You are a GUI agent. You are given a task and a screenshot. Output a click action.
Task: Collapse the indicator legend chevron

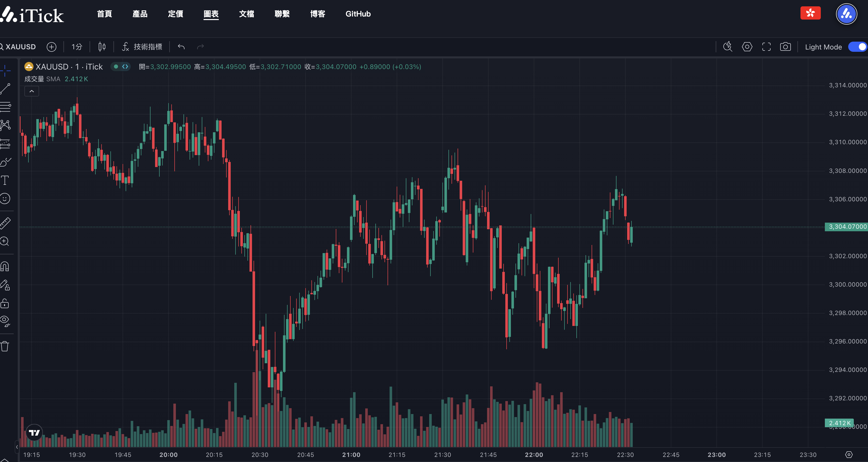[x=32, y=91]
